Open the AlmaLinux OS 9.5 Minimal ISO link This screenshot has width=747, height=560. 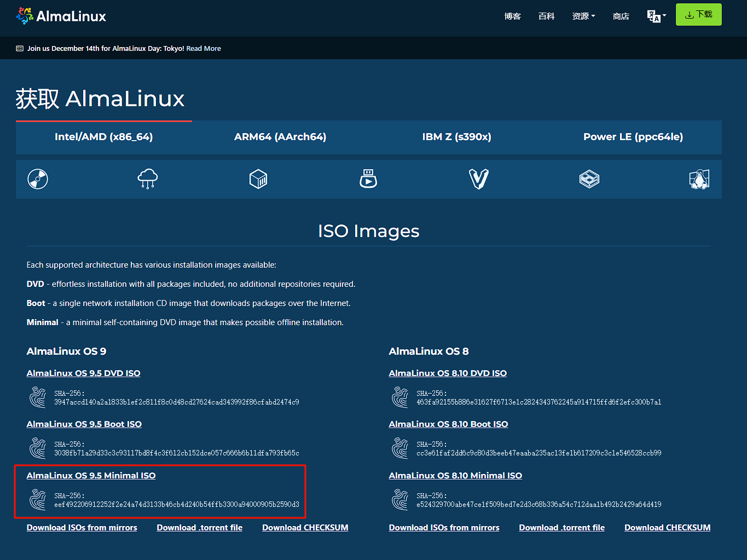(x=91, y=475)
